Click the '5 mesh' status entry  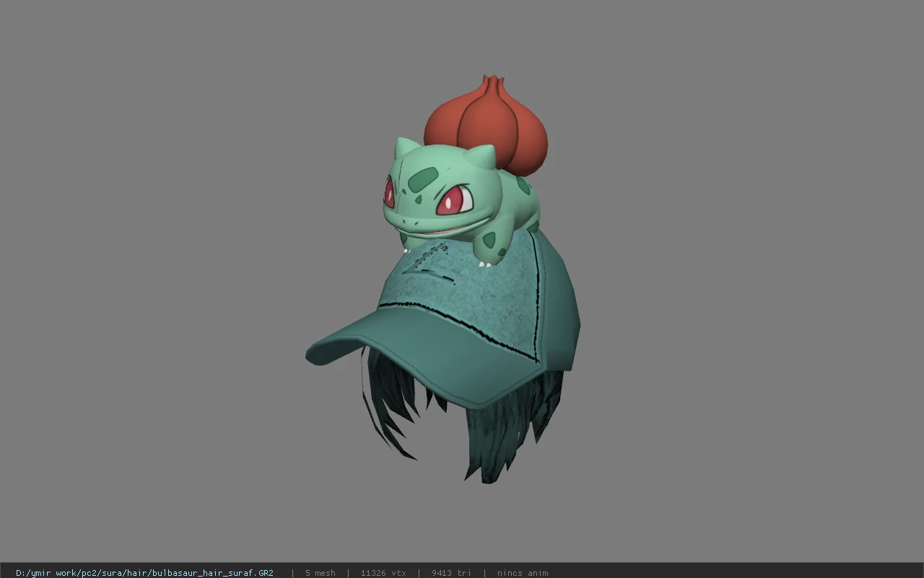tap(320, 573)
